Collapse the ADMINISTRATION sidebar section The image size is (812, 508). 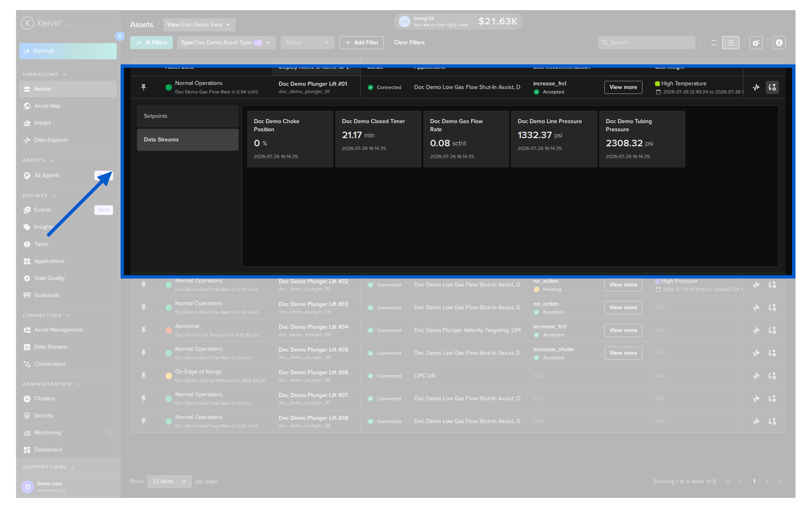pos(51,384)
